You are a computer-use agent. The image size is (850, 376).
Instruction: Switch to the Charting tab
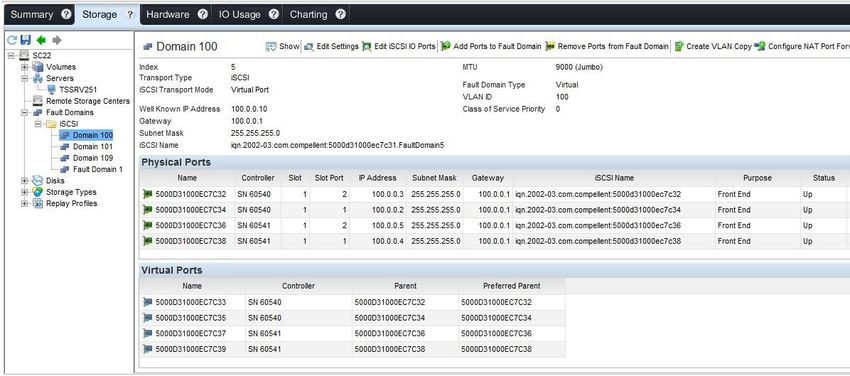309,15
